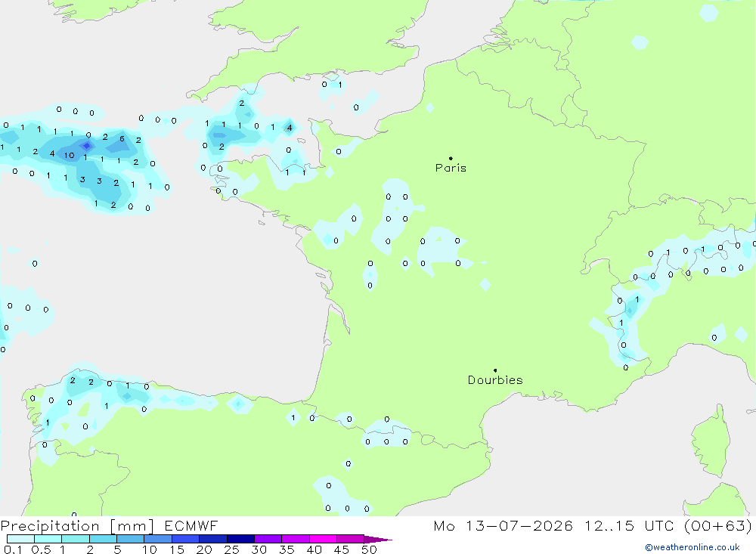Open the weatheronline.co.uk copyright link
Screen dimensions: 756x554
[x=692, y=547]
